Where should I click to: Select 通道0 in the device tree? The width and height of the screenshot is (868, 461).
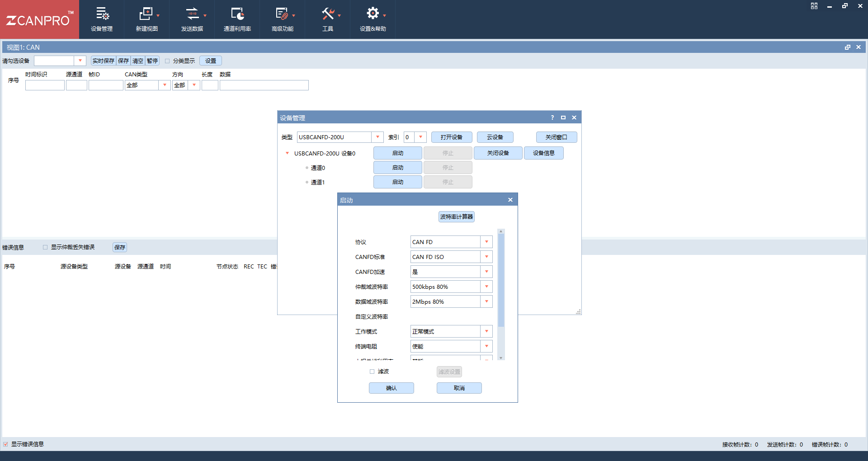tap(318, 168)
